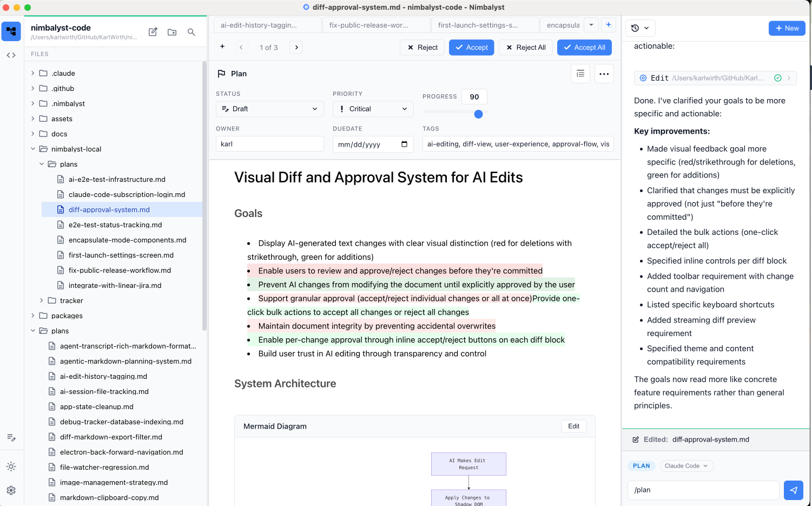Image resolution: width=812 pixels, height=506 pixels.
Task: Click the new folder icon in the sidebar header
Action: point(172,32)
